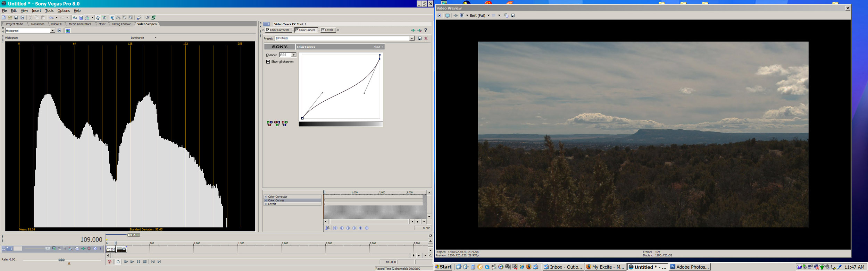Click the Pause transport button
This screenshot has width=868, height=271.
coord(139,262)
